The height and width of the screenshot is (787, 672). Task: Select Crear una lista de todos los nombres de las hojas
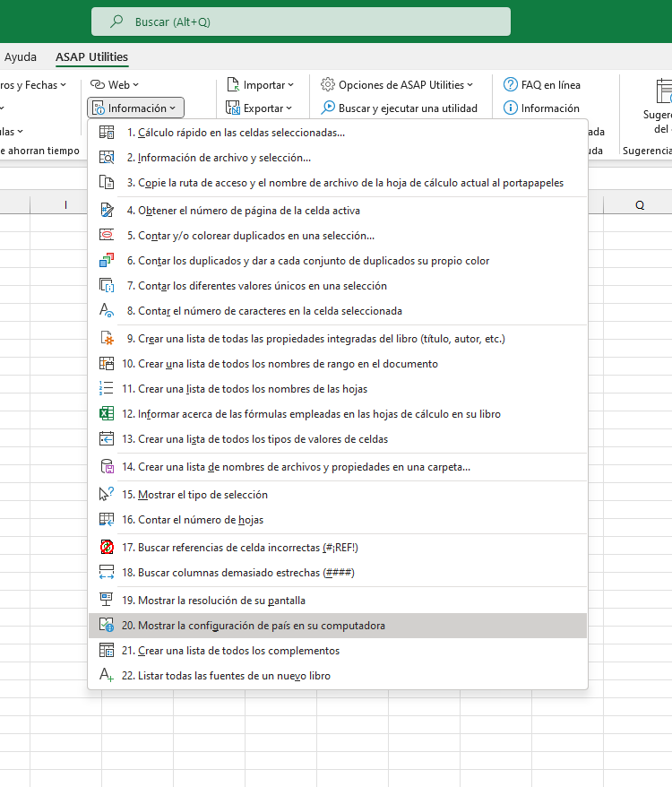click(x=337, y=389)
